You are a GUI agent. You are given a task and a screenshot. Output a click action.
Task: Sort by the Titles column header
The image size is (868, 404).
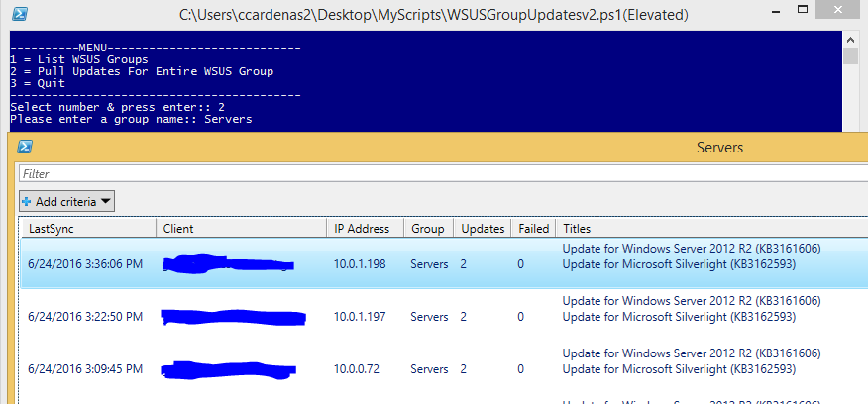point(711,229)
